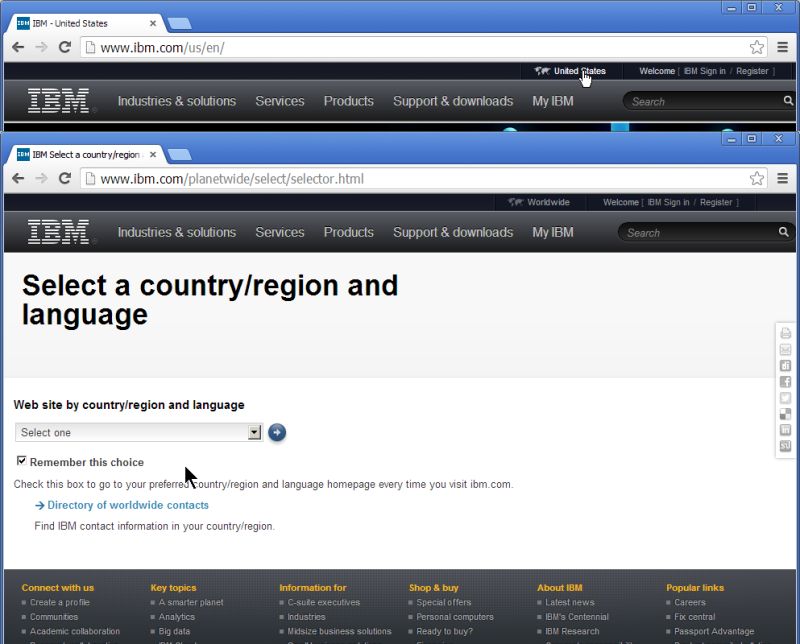Open the Industries & solutions menu
The image size is (800, 644).
tap(176, 232)
